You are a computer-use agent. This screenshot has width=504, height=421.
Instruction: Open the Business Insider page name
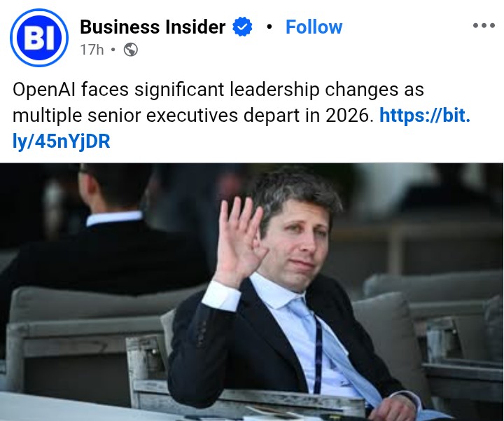[153, 27]
